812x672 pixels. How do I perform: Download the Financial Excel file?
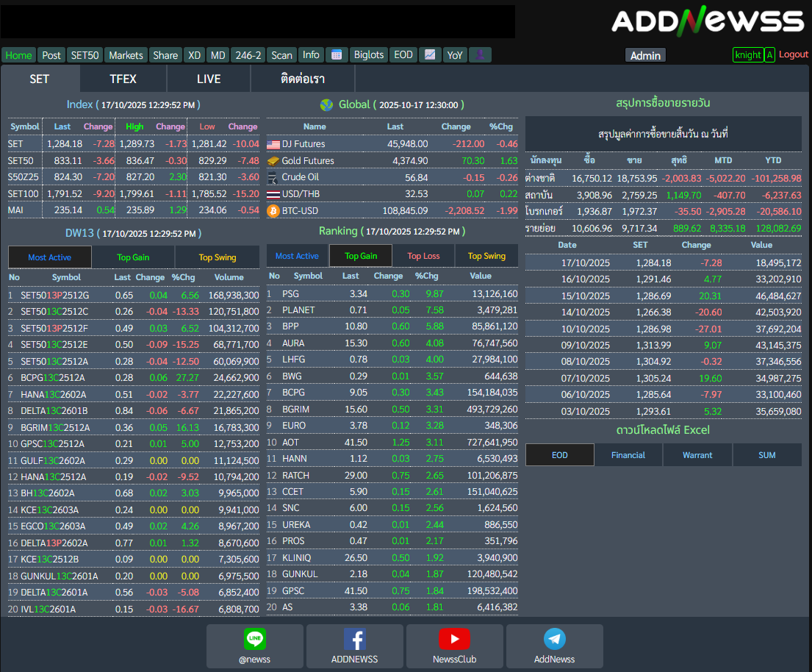click(x=628, y=455)
